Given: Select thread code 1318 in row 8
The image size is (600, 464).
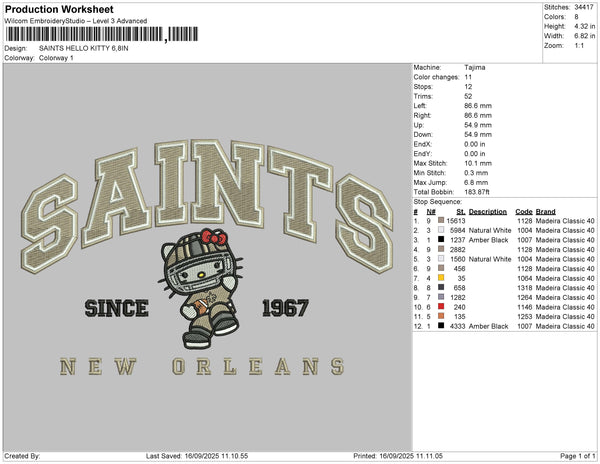Looking at the screenshot, I should [525, 288].
